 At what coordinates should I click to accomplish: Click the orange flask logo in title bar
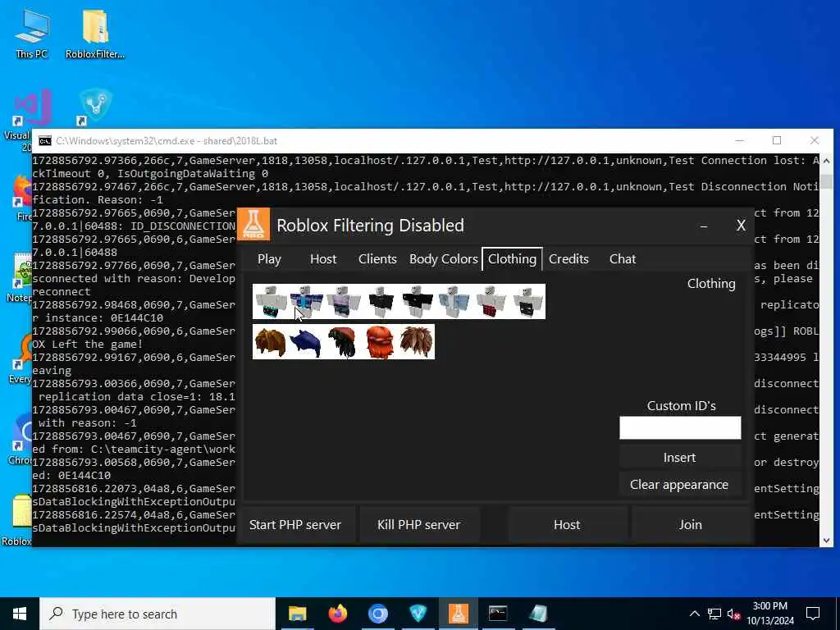[x=253, y=225]
